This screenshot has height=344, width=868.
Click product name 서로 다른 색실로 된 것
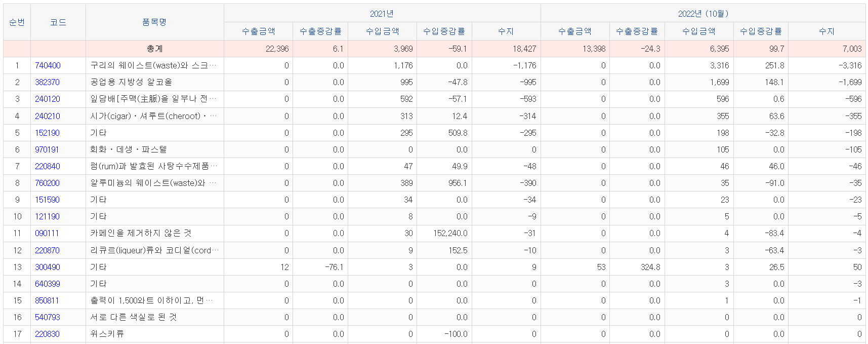(134, 317)
